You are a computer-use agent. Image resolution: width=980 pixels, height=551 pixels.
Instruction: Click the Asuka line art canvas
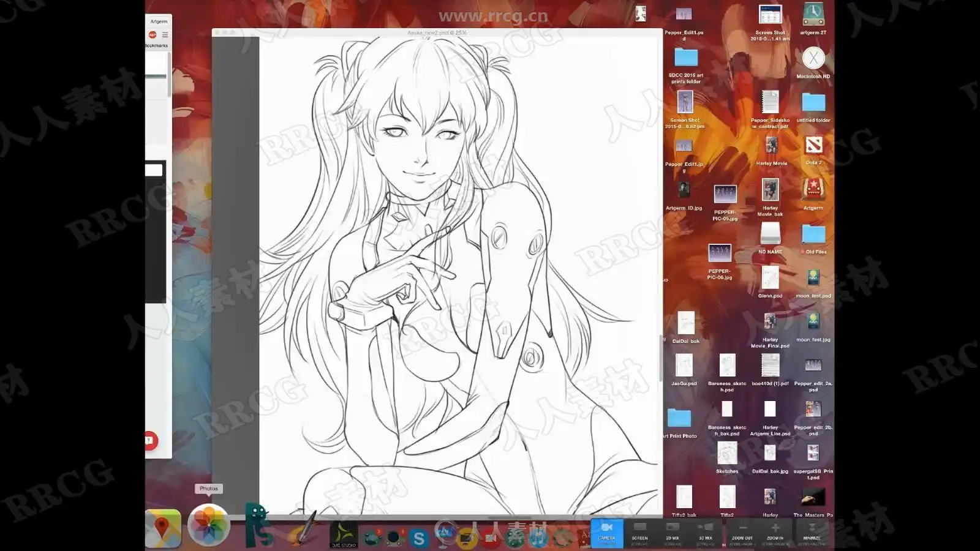459,275
